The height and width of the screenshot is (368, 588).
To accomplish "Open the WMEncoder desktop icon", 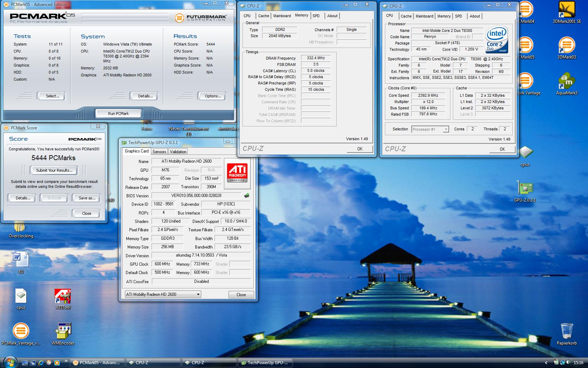I will [63, 334].
